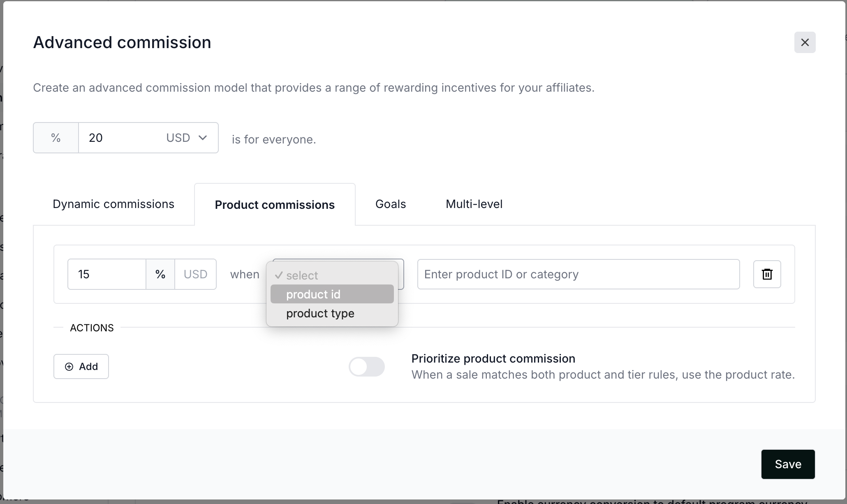Select the Product commissions tab
Image resolution: width=847 pixels, height=504 pixels.
tap(275, 205)
